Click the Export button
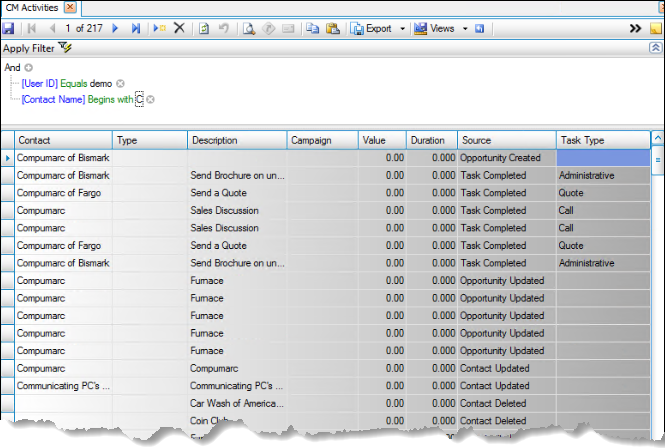The height and width of the screenshot is (448, 665). click(372, 28)
